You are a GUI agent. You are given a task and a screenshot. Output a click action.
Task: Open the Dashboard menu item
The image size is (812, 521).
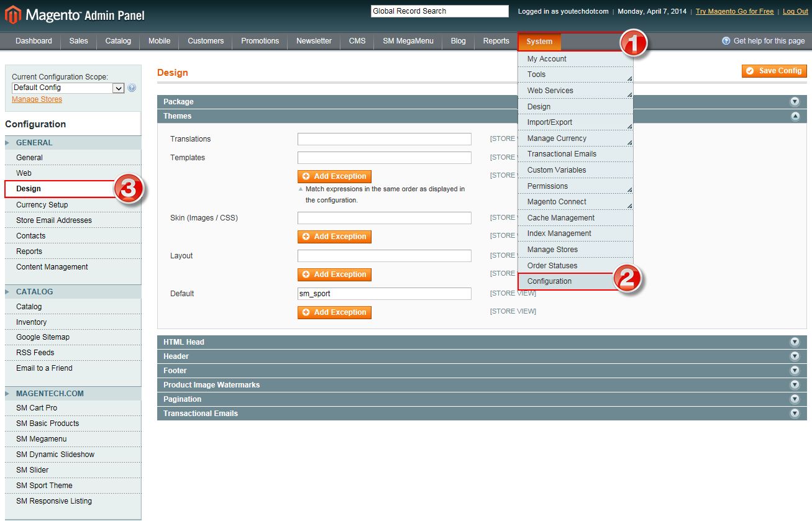click(34, 41)
